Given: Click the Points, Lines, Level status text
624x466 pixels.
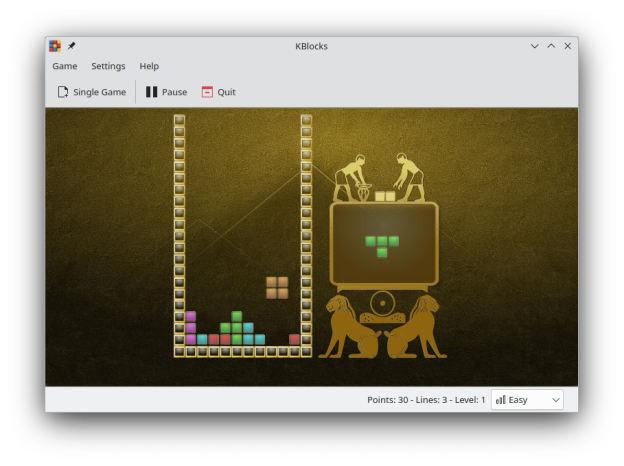Looking at the screenshot, I should [x=425, y=400].
